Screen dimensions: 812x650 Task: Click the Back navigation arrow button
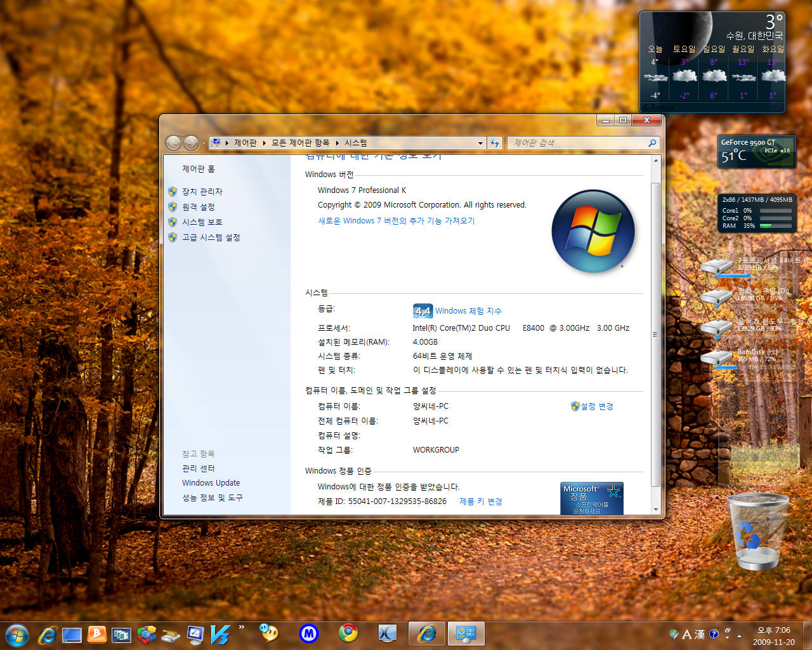tap(173, 143)
